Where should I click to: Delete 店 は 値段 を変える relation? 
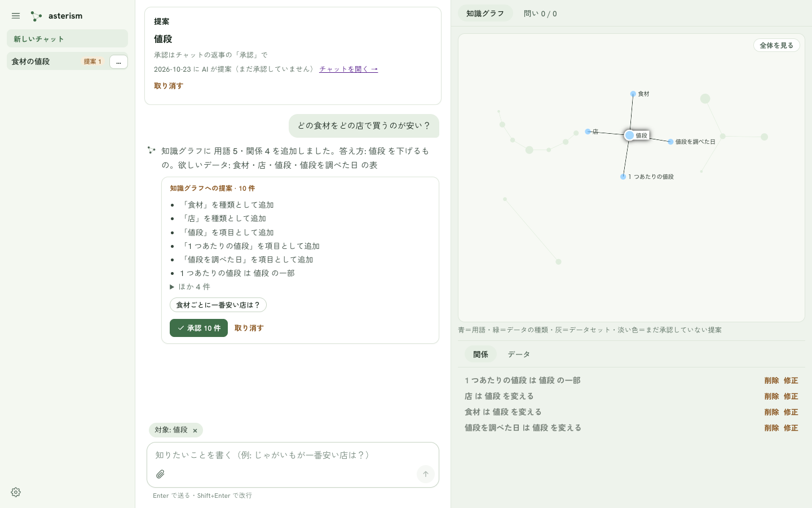[771, 396]
